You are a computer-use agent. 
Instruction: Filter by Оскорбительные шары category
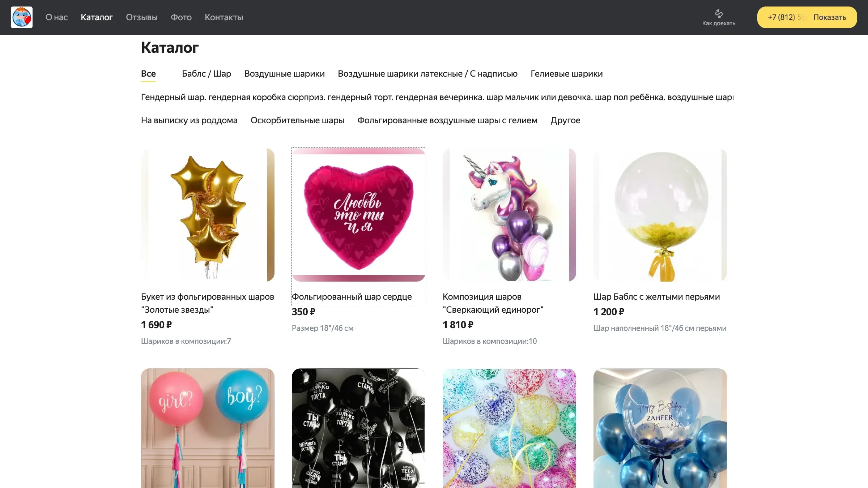[x=297, y=120]
